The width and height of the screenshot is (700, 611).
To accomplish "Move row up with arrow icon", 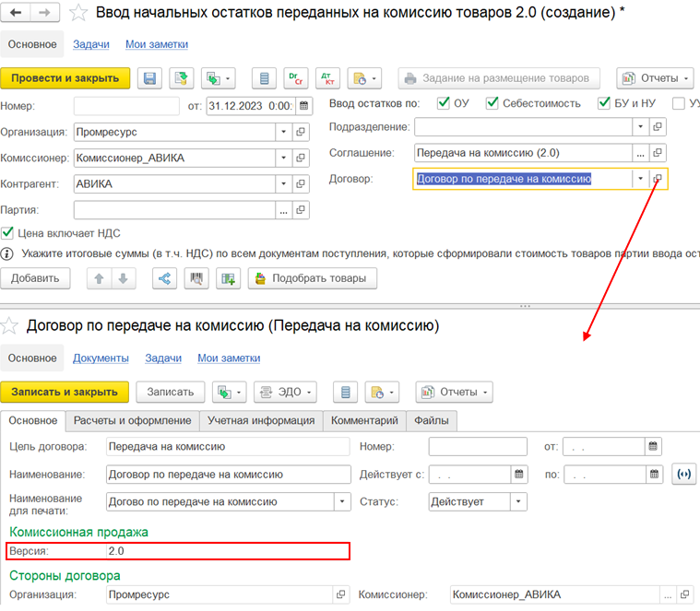I will tap(99, 278).
